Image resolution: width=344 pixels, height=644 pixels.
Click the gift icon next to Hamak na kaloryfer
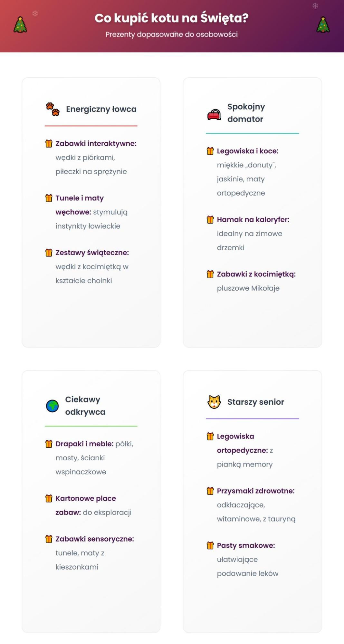[x=210, y=219]
